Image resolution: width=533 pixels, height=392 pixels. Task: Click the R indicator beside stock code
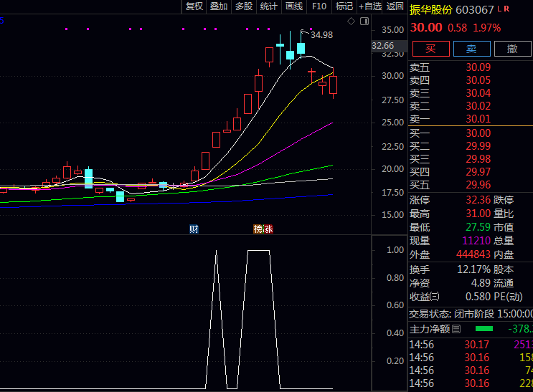pos(507,9)
